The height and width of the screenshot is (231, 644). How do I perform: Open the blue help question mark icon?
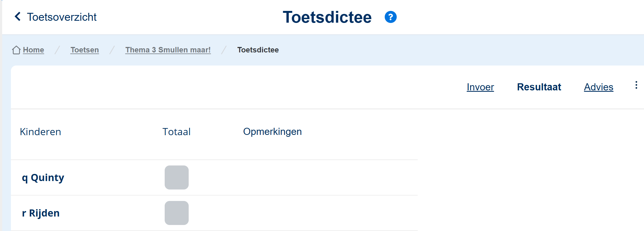point(390,17)
